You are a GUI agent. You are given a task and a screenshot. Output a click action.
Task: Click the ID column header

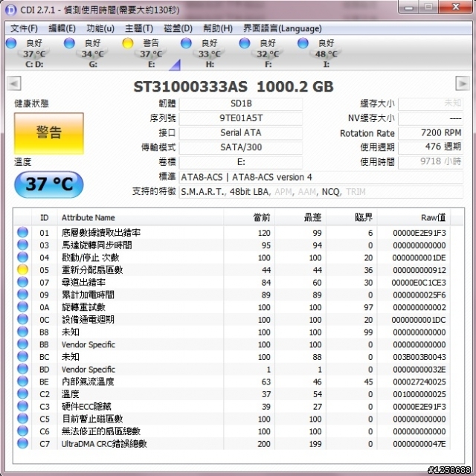click(x=45, y=218)
